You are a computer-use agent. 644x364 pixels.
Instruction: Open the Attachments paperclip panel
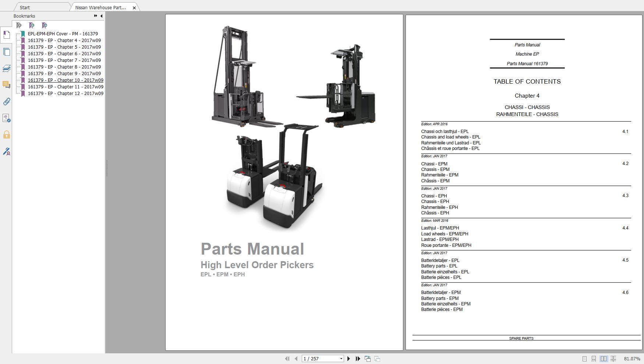[x=6, y=101]
